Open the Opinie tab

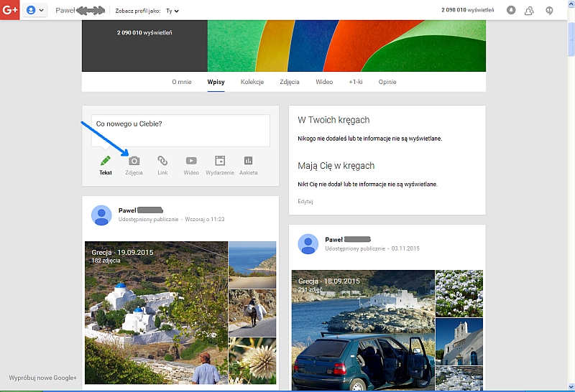coord(387,82)
